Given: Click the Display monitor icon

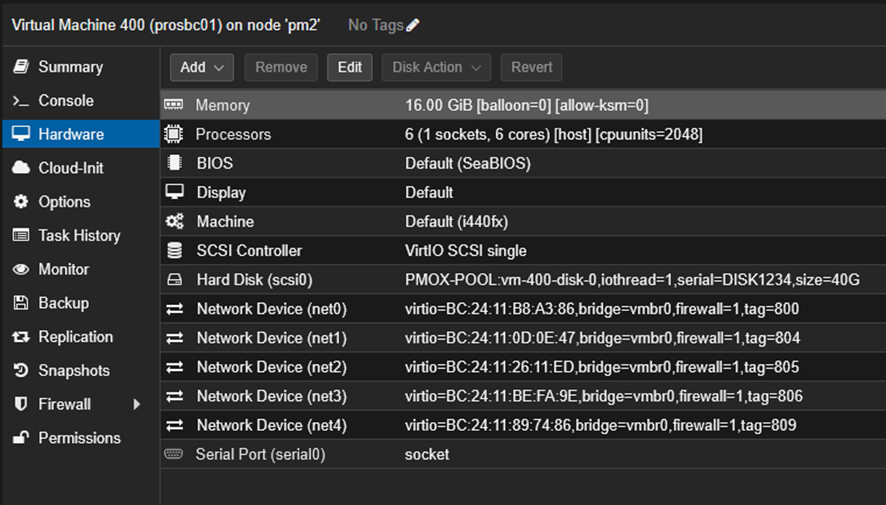Looking at the screenshot, I should [174, 192].
